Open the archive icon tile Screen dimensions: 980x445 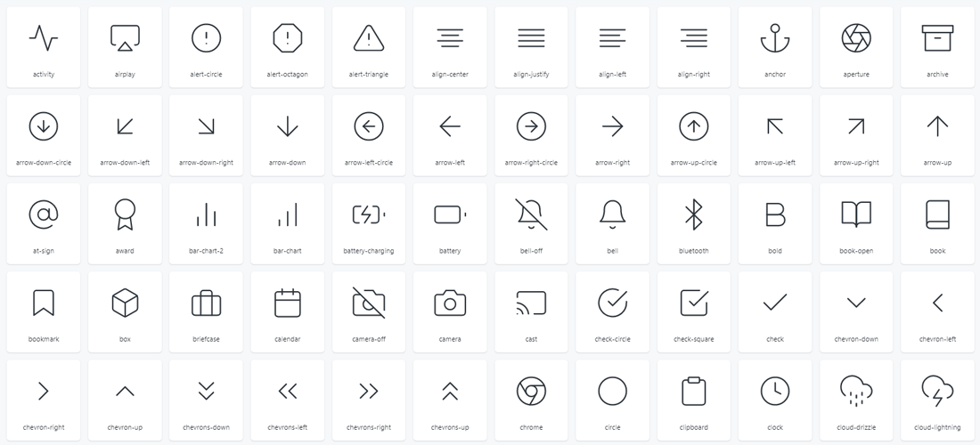[937, 38]
